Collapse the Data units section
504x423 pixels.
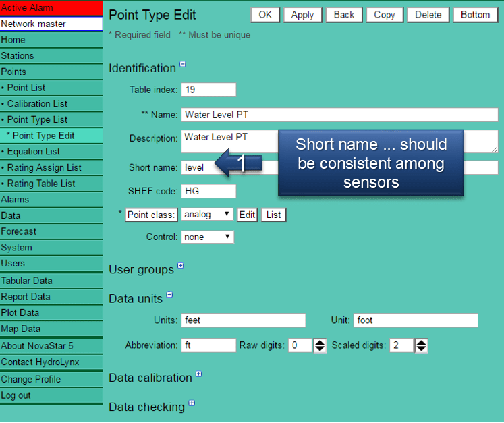click(x=169, y=295)
